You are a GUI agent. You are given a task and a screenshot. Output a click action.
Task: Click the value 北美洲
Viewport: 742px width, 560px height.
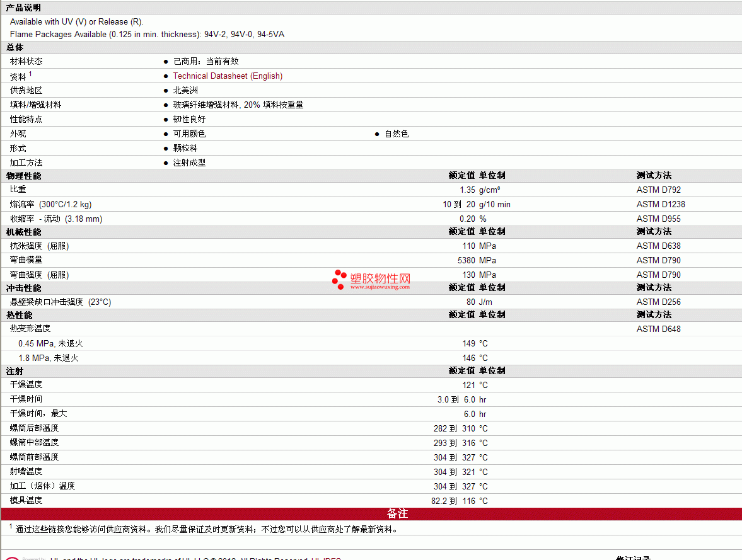[x=185, y=90]
